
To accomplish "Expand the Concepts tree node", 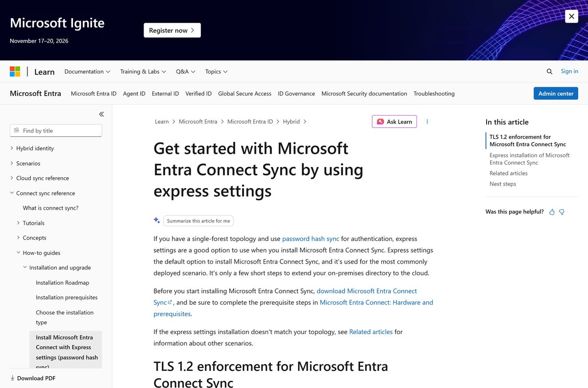I will pos(19,238).
